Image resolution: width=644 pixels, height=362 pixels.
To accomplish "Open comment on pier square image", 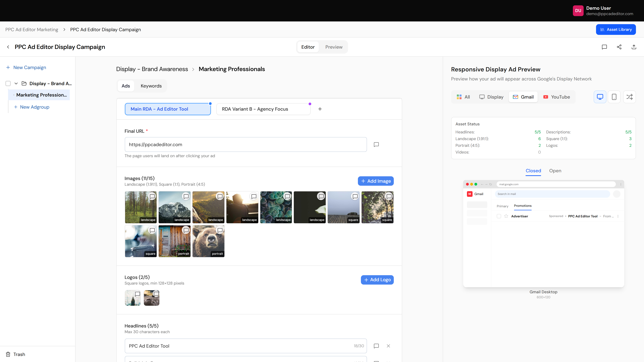I will (355, 196).
